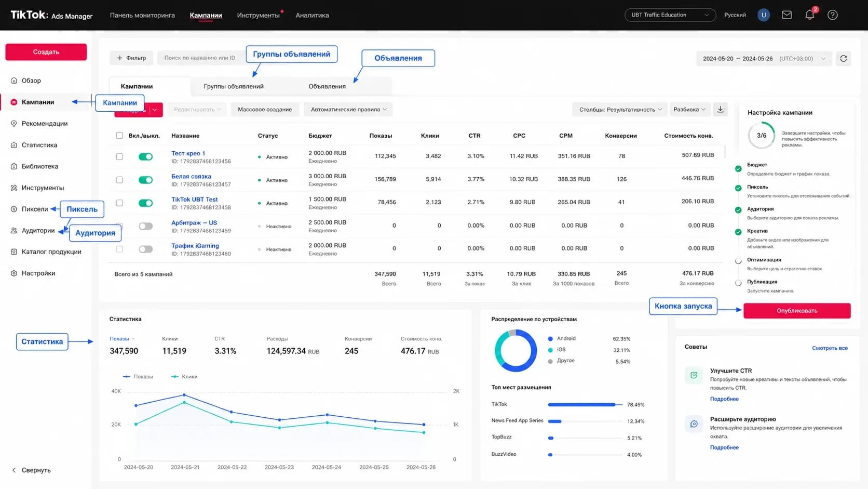Open the help question mark icon
Image resolution: width=868 pixels, height=489 pixels.
tap(833, 15)
